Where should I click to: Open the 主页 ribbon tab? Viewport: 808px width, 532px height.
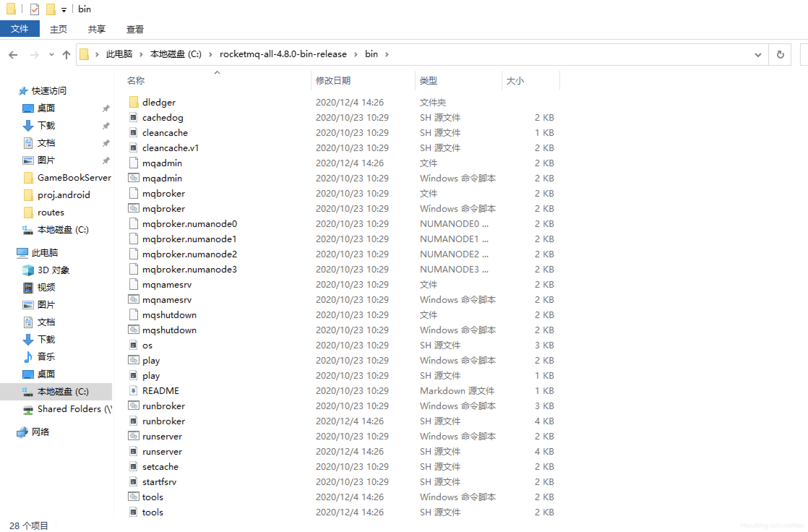tap(58, 29)
